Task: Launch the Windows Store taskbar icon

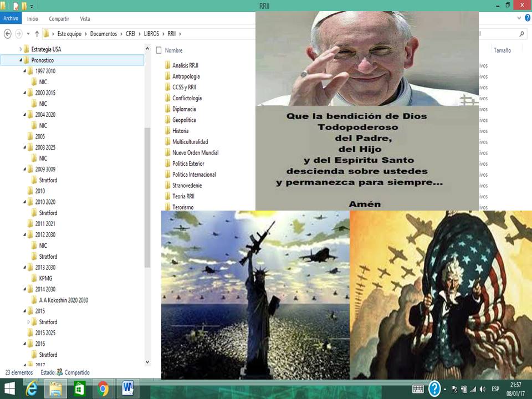Action: 79,389
